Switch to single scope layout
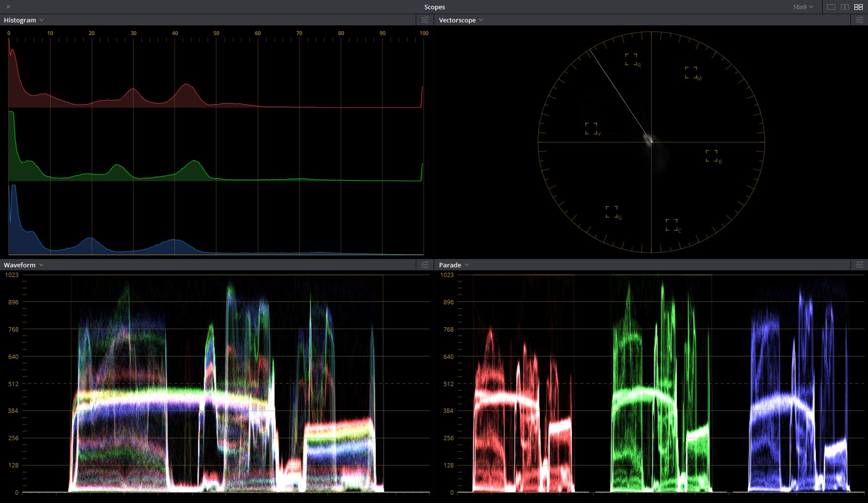 (831, 7)
